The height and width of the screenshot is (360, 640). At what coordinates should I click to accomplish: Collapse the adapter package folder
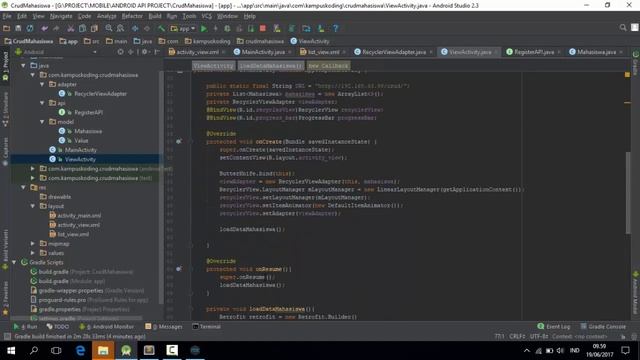42,84
